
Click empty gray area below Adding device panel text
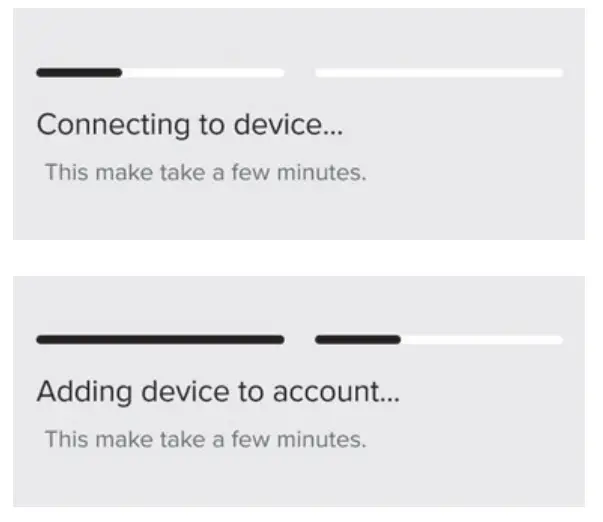click(x=299, y=479)
